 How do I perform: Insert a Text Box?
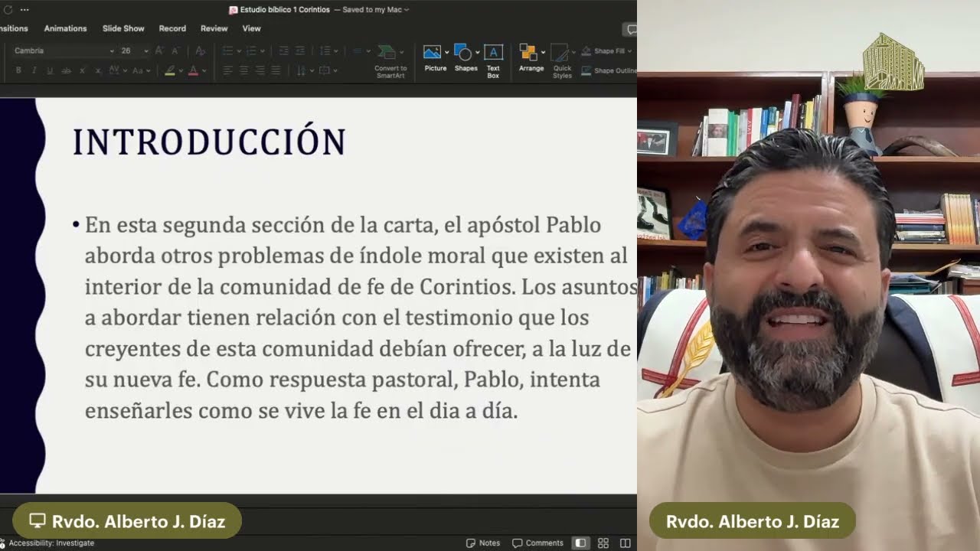[493, 62]
